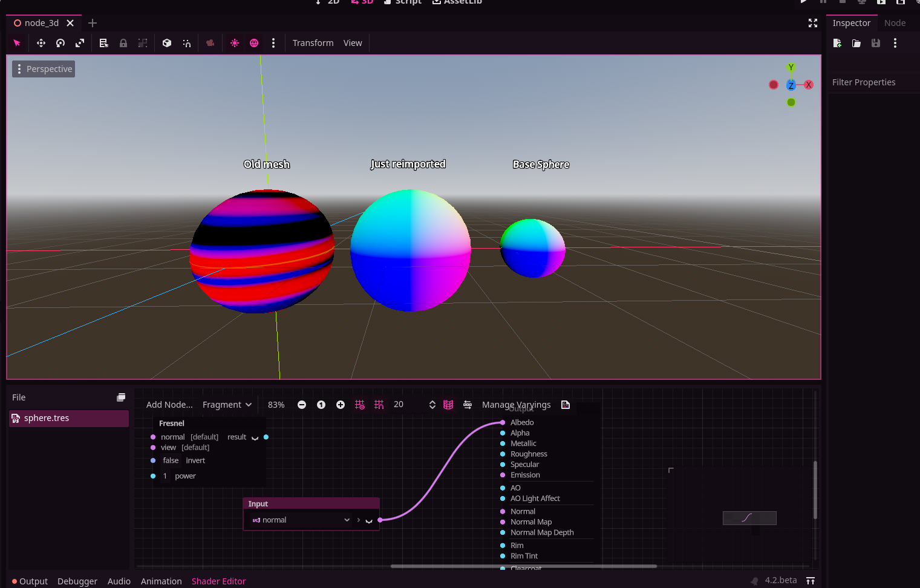The height and width of the screenshot is (588, 920).
Task: Open the Shader Editor bottom panel
Action: coord(218,581)
